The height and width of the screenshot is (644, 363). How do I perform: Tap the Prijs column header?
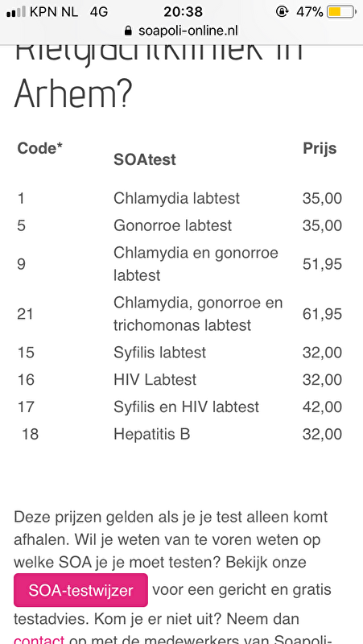pos(320,149)
